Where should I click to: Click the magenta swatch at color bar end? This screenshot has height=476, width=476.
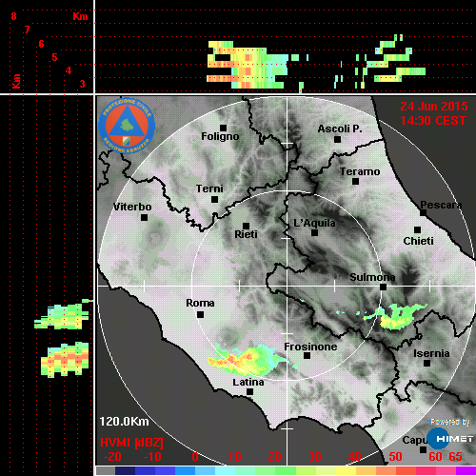466,470
